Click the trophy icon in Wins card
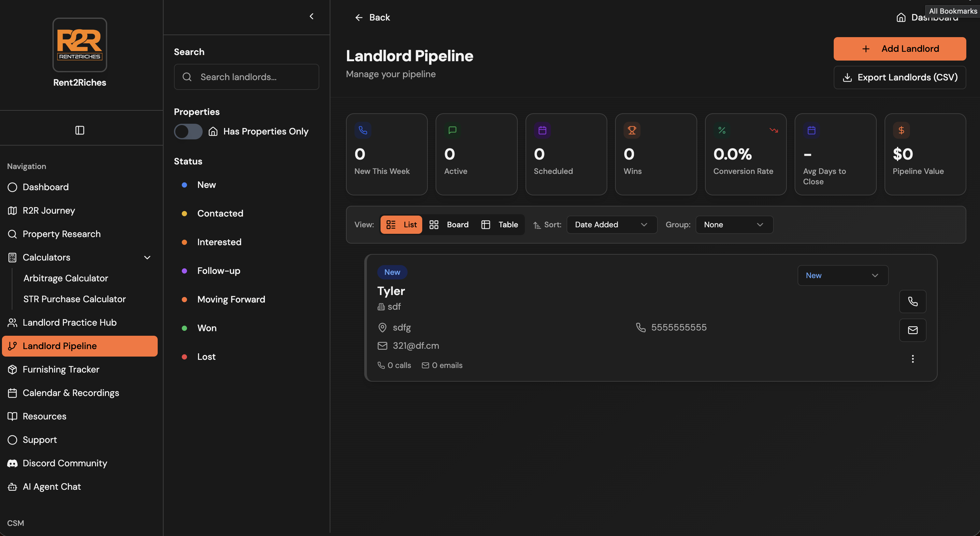The width and height of the screenshot is (980, 536). [631, 130]
